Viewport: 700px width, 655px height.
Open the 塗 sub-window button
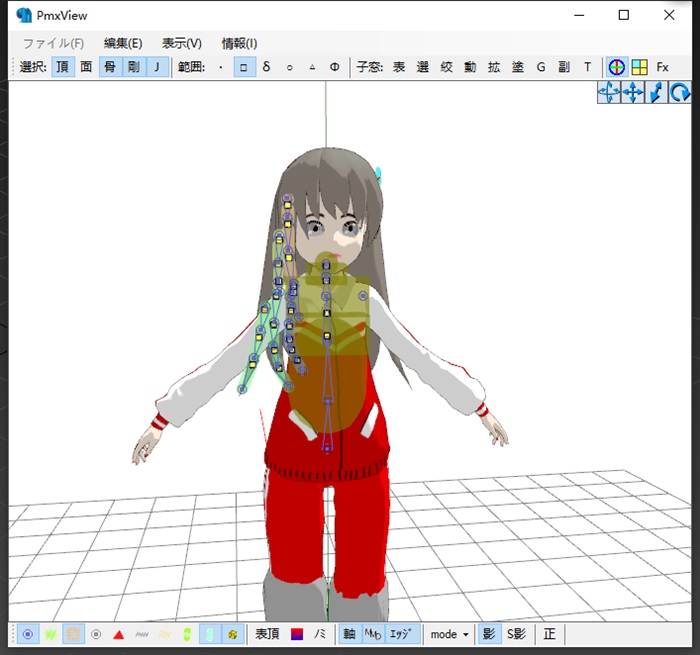pyautogui.click(x=518, y=67)
